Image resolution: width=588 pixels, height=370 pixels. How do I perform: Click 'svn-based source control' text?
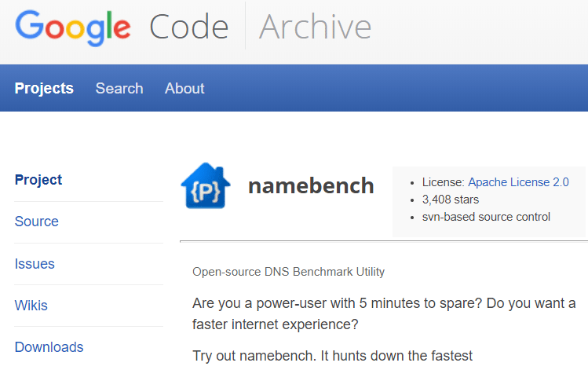tap(486, 217)
